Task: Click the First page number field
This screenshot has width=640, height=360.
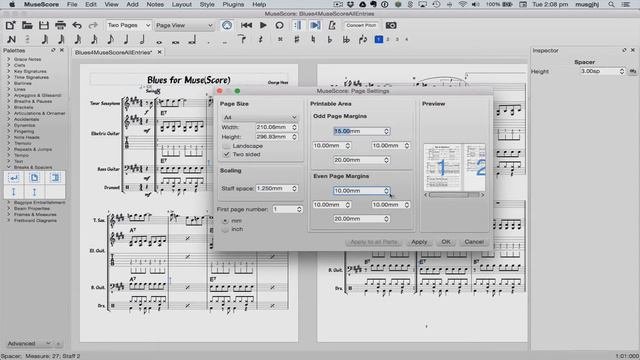Action: click(287, 209)
